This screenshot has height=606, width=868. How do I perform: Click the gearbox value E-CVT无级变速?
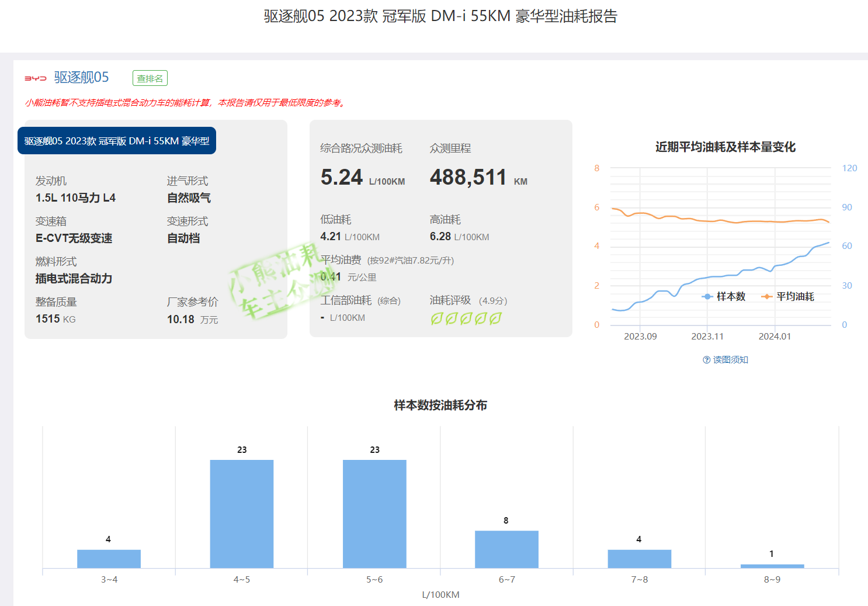(x=74, y=238)
